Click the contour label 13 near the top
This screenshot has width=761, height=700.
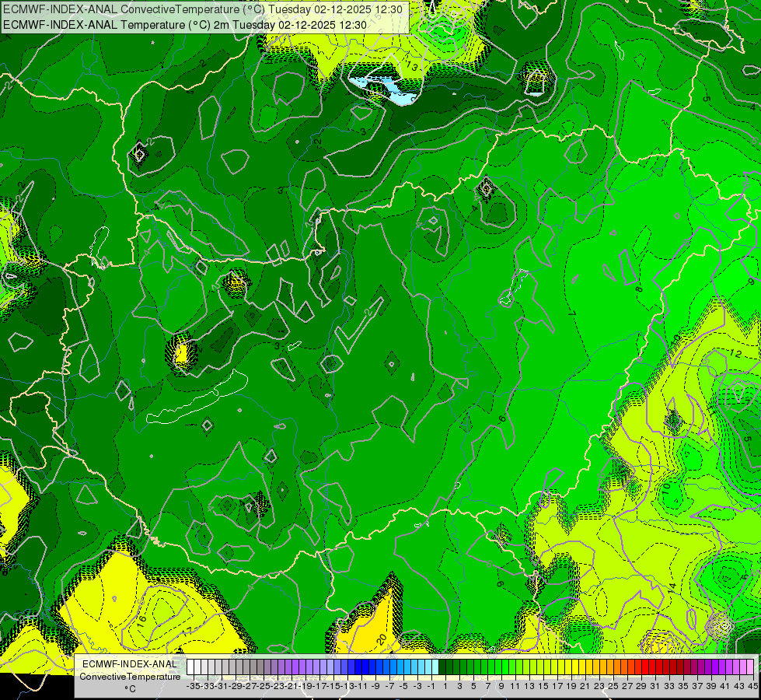click(412, 66)
